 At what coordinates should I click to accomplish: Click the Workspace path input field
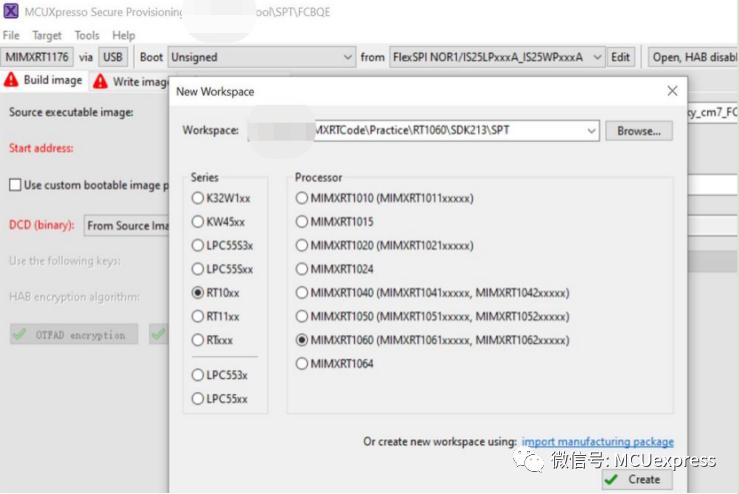coord(423,131)
